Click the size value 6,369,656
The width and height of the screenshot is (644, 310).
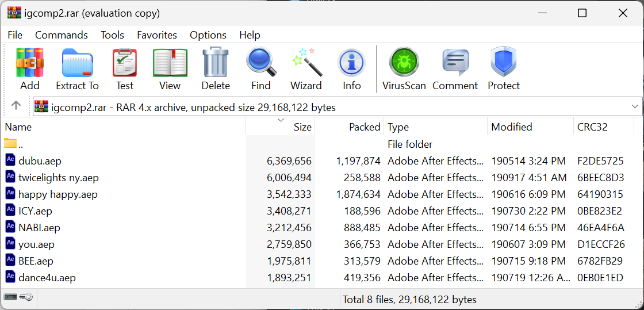[289, 160]
